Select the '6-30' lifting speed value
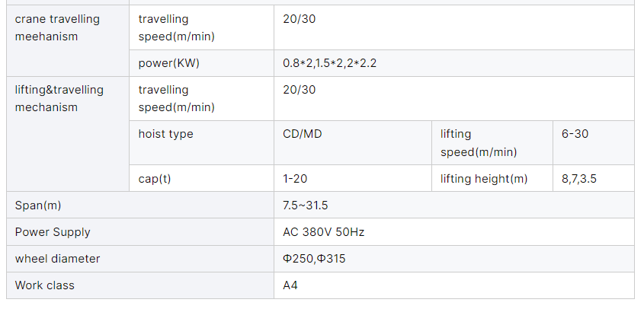Screen dimensions: 644x309 coord(575,134)
